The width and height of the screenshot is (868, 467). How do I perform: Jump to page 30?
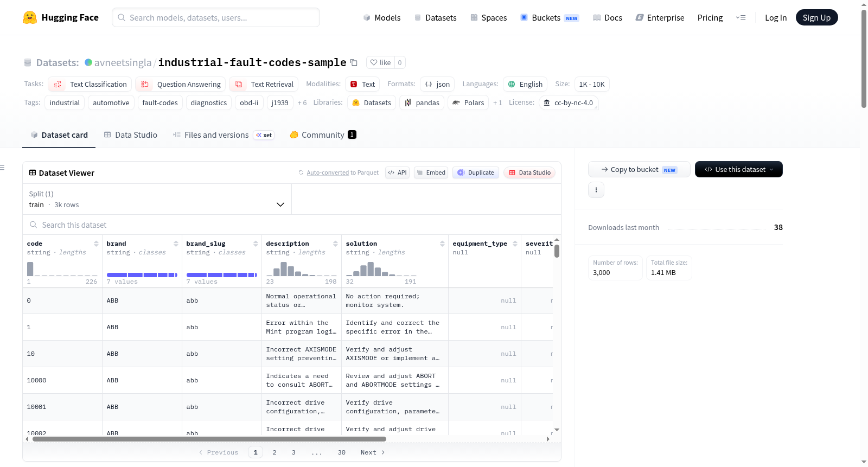pos(342,452)
